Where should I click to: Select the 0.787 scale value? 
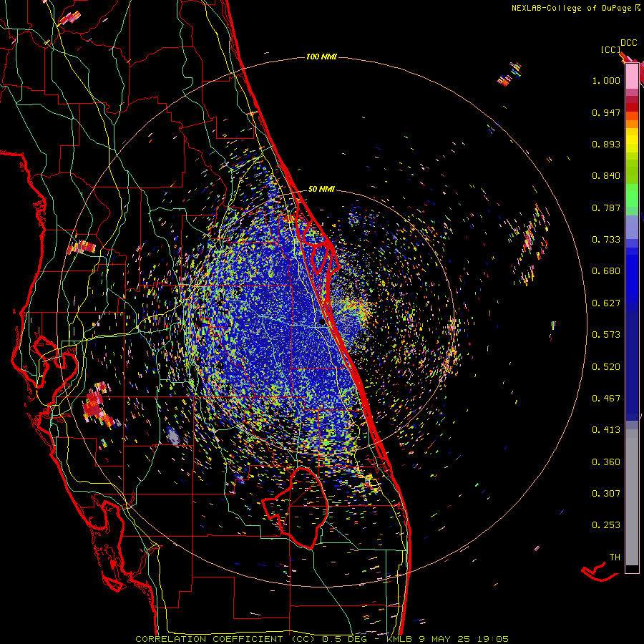coord(606,208)
